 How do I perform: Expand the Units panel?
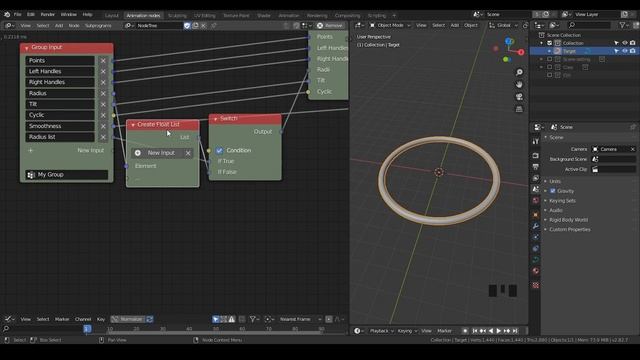554,181
